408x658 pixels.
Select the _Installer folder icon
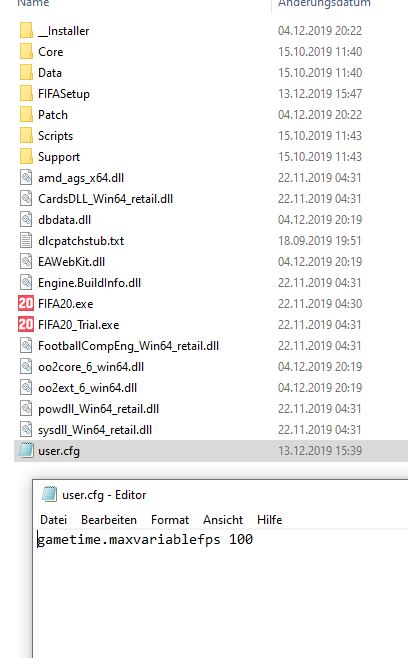click(26, 31)
